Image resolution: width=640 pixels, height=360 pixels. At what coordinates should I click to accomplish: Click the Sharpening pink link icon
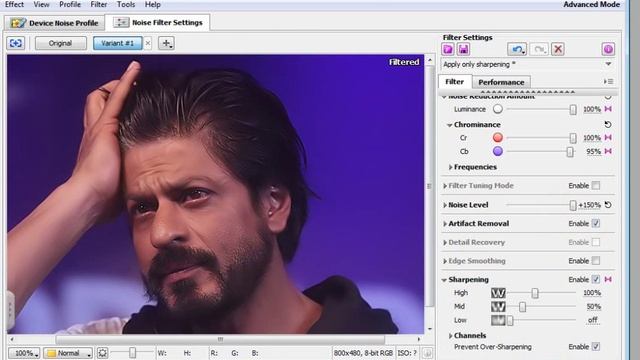coord(608,280)
